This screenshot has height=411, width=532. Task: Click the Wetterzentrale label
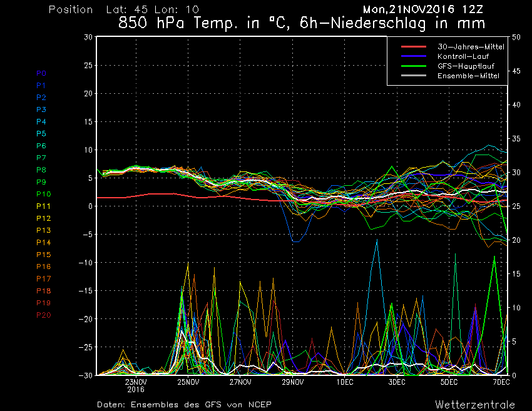coord(475,405)
